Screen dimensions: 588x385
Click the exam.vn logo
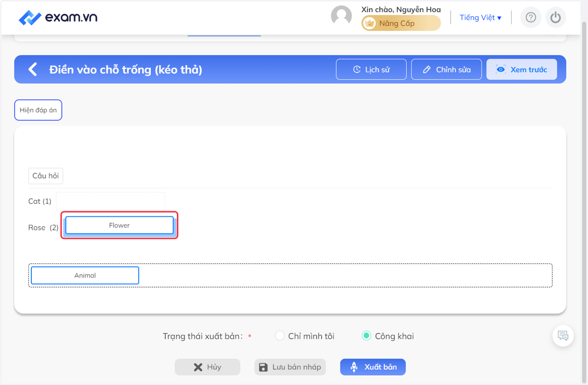(x=58, y=18)
